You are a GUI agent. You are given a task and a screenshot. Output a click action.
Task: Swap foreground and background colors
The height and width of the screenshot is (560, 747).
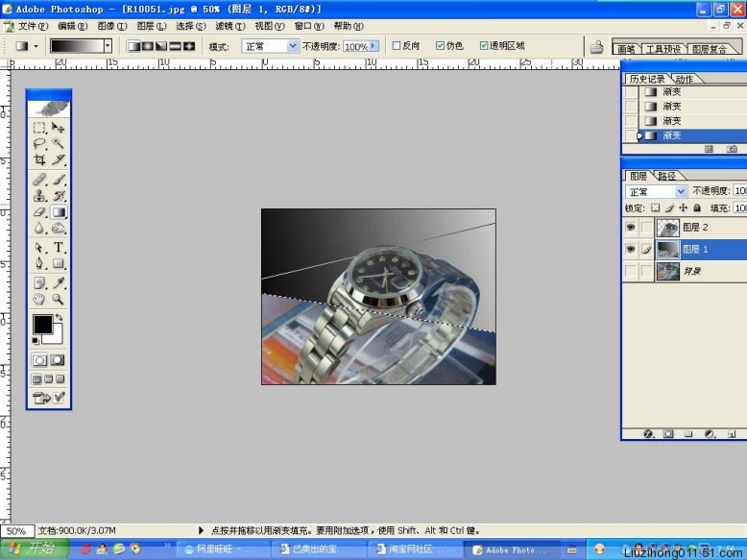[60, 317]
